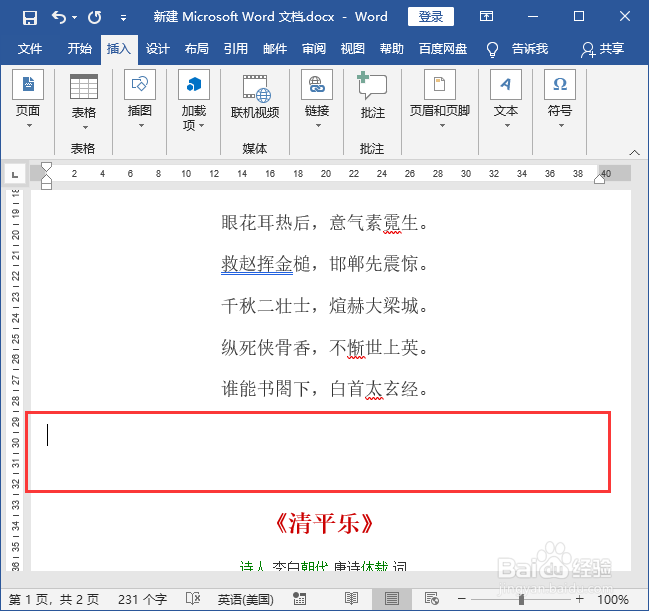Click page count 第1页，共2页 in status bar

[54, 599]
